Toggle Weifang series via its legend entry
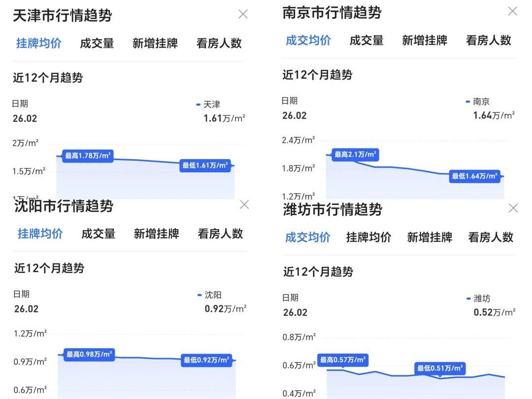This screenshot has width=532, height=399. click(x=481, y=298)
